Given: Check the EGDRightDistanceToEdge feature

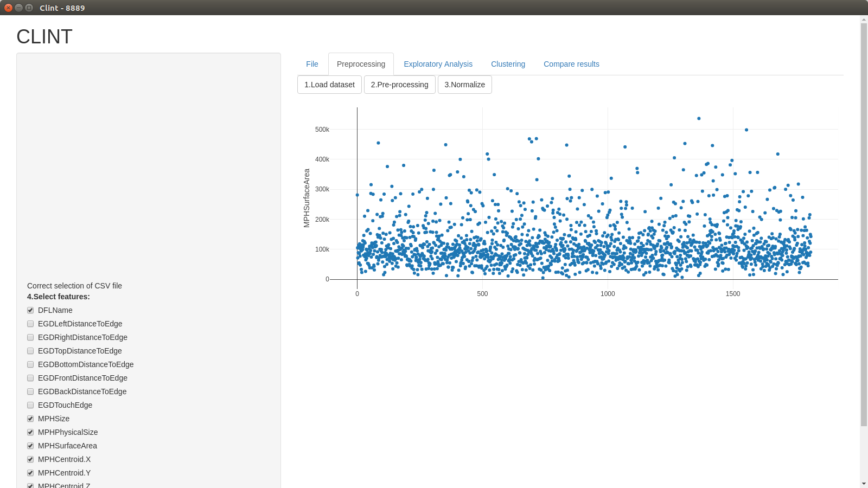Looking at the screenshot, I should click(30, 337).
